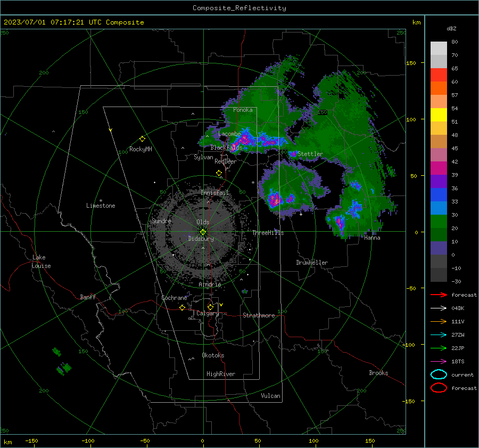Click the RedDeer city label

pyautogui.click(x=226, y=161)
